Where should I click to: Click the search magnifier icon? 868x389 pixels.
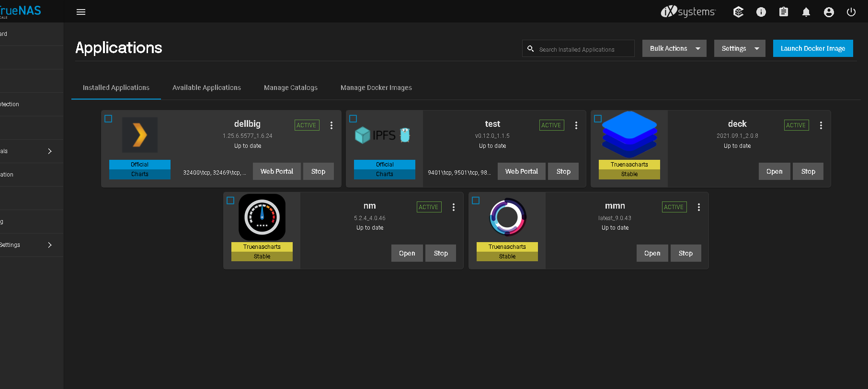531,49
